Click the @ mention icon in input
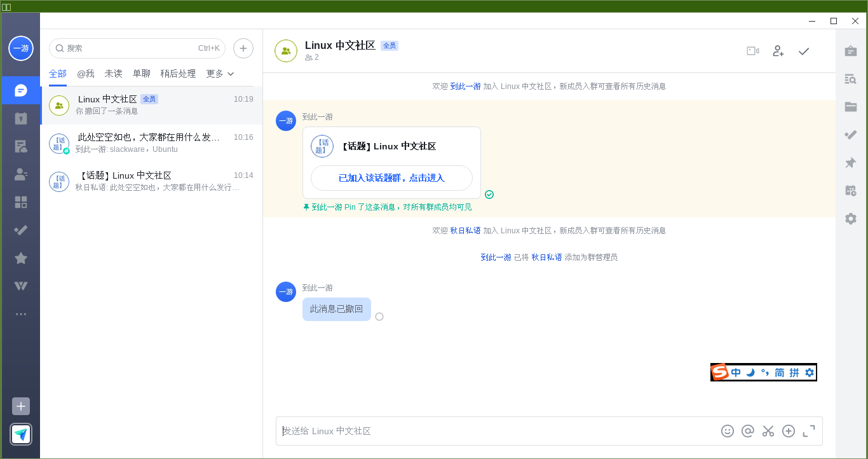This screenshot has height=459, width=868. pos(748,431)
